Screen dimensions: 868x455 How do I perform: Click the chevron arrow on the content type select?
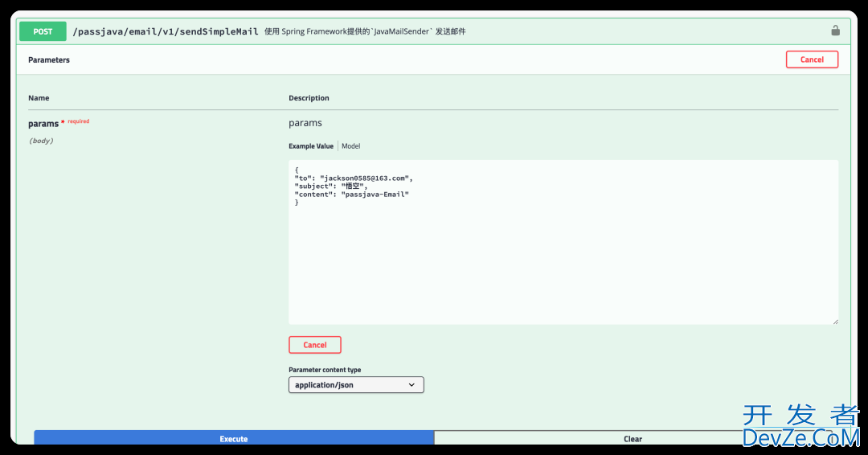point(411,385)
